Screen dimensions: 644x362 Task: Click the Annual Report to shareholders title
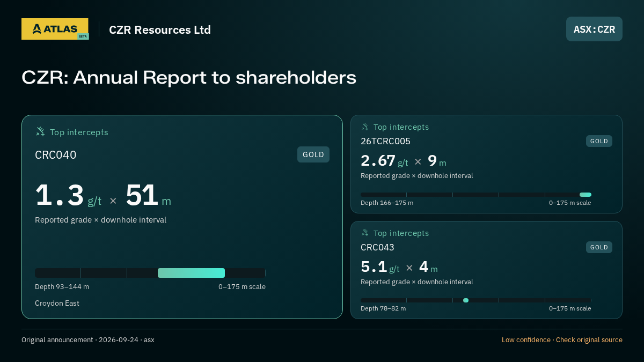[189, 77]
